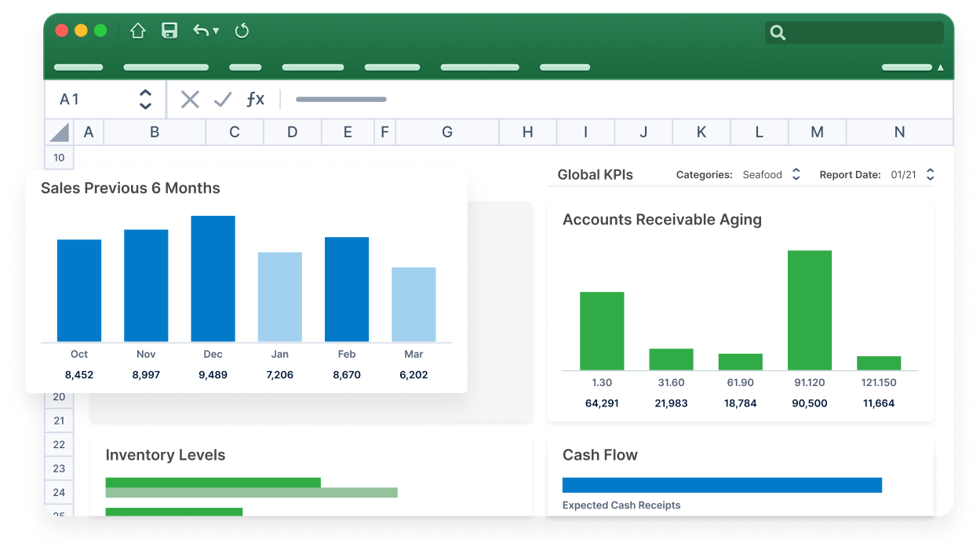Click the search magnifier icon
This screenshot has height=554, width=980.
pyautogui.click(x=778, y=32)
